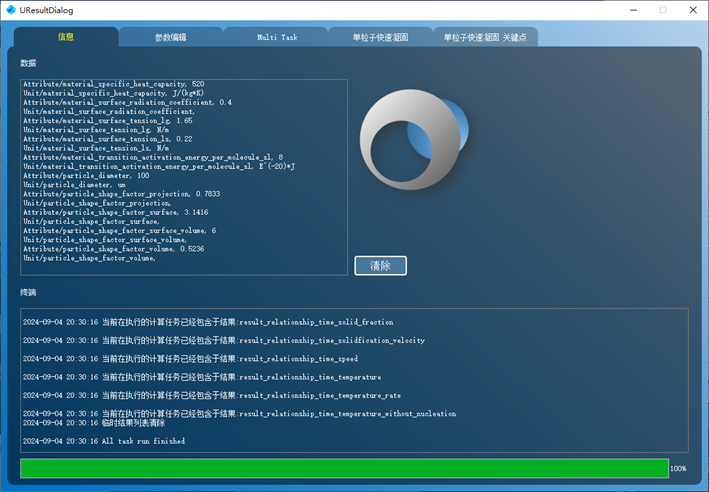Select the material_specific_heat_capacity, 520 line
This screenshot has height=492, width=709.
pos(113,84)
